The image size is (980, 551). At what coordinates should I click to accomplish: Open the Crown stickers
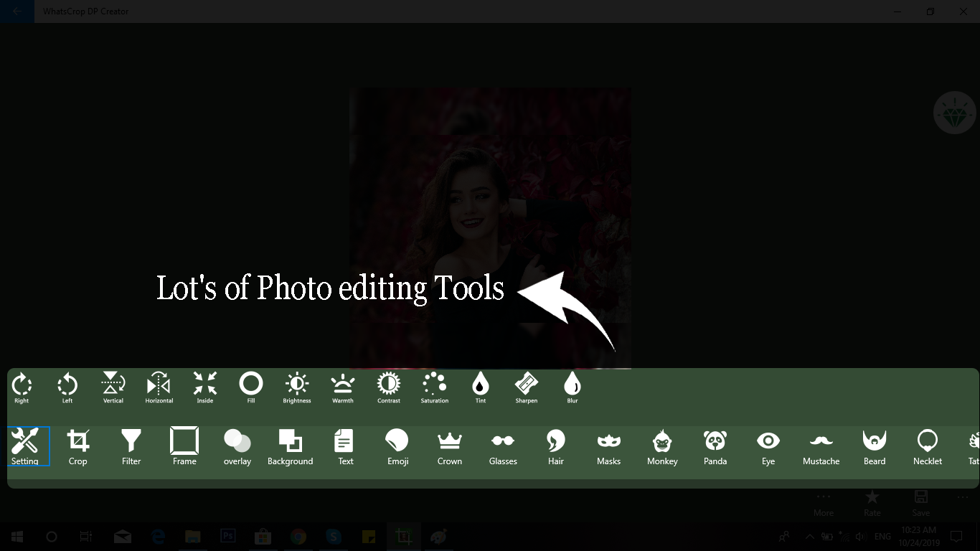[x=450, y=446]
